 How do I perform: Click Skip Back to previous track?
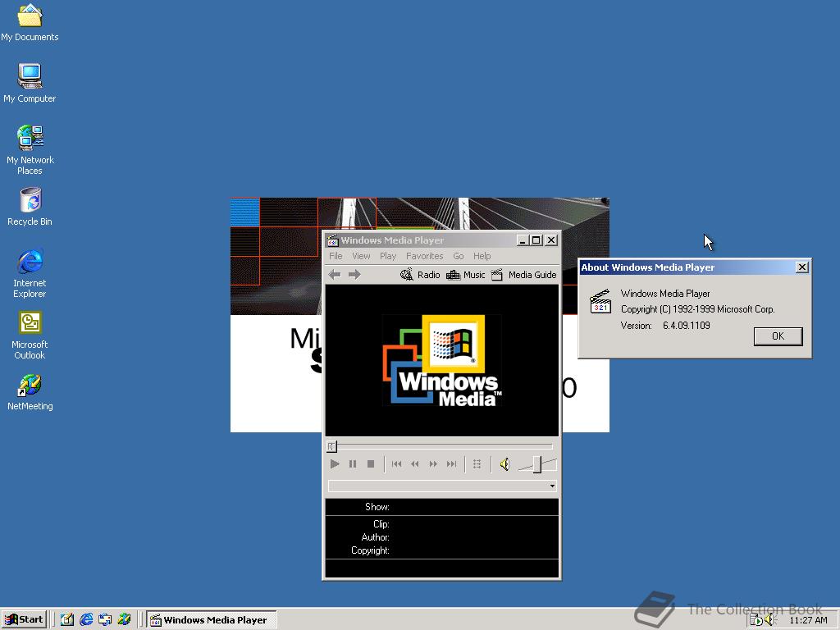[x=396, y=464]
